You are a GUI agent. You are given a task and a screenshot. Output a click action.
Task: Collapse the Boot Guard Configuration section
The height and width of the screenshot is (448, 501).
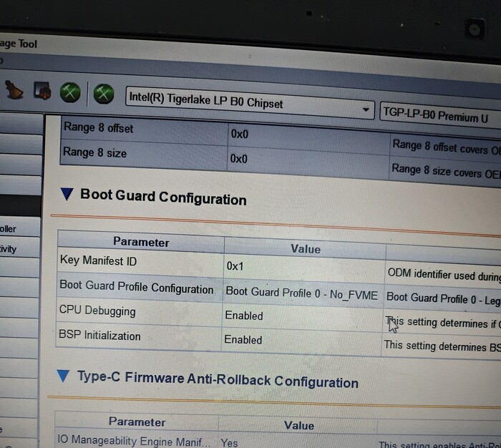67,194
